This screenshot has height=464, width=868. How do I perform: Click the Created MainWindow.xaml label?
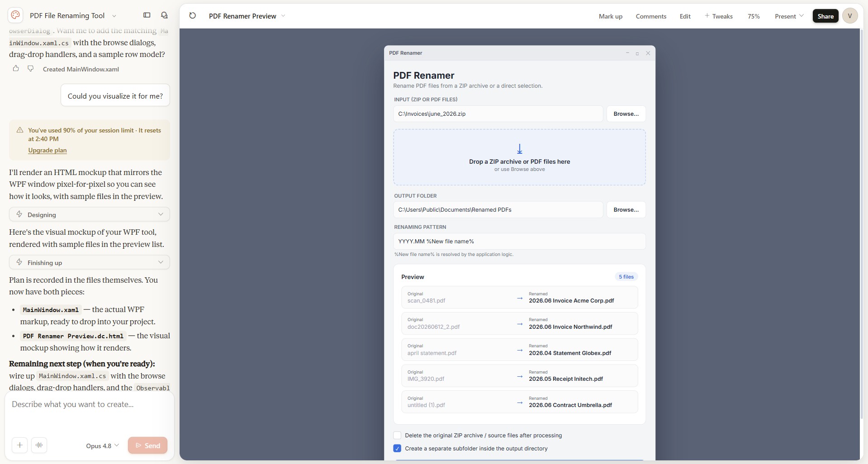(81, 69)
